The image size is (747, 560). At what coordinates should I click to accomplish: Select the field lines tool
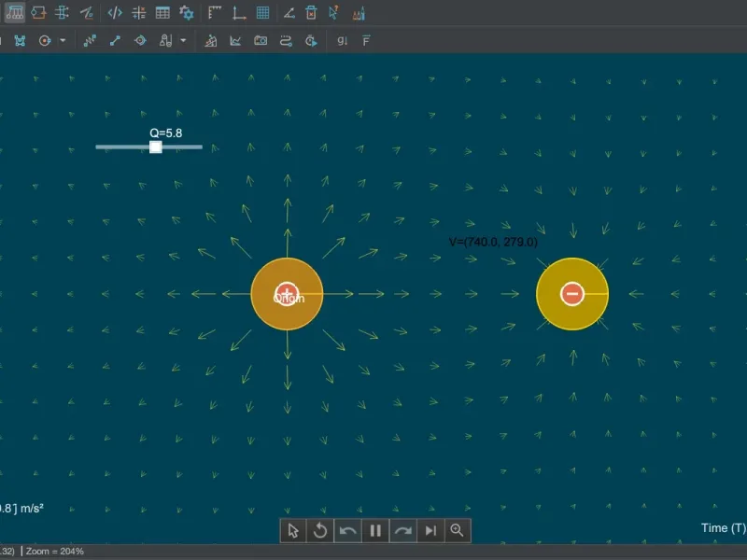(62, 13)
